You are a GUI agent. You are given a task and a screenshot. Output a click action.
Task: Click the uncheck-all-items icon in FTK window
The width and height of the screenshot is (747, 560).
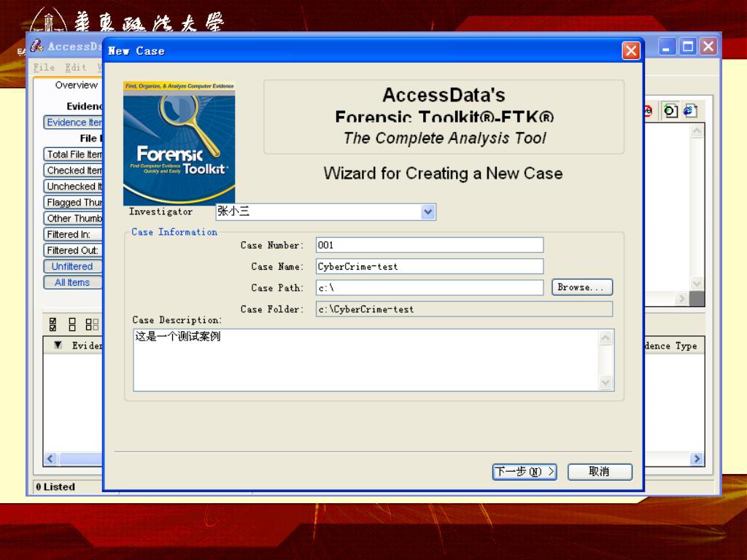pyautogui.click(x=72, y=324)
